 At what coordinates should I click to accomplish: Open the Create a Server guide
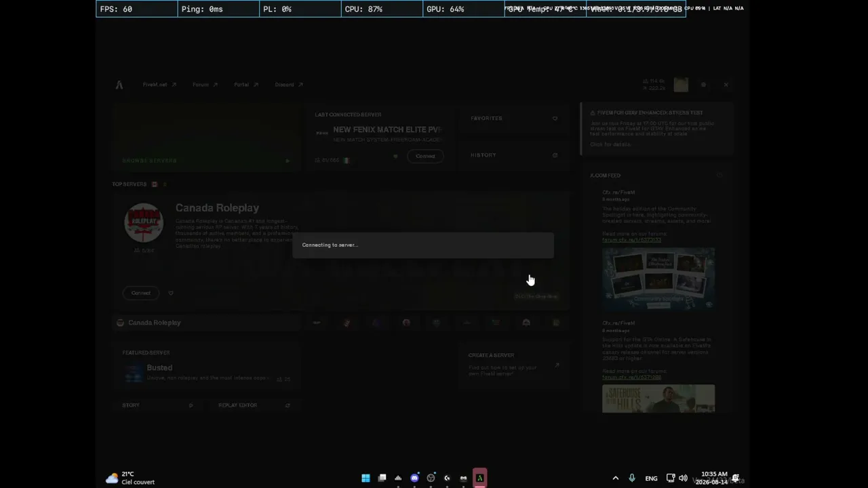pos(514,364)
